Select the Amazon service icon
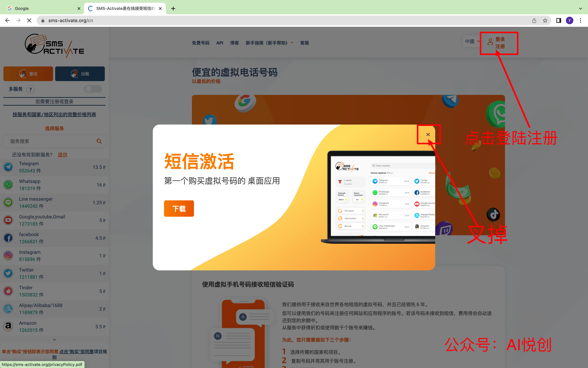Screen dimensions: 588x368 pos(8,326)
